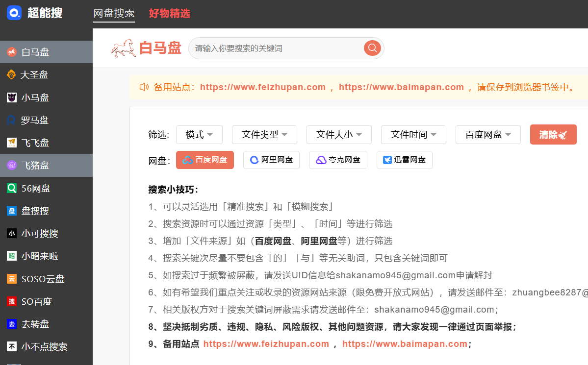Open the 文件大小 filter dropdown
This screenshot has height=365, width=588.
pos(339,135)
